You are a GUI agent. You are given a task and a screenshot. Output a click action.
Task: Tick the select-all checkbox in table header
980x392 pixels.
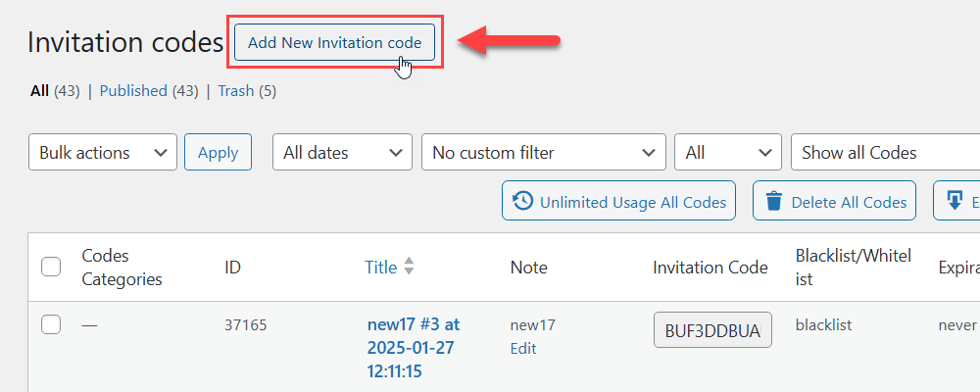[x=51, y=267]
